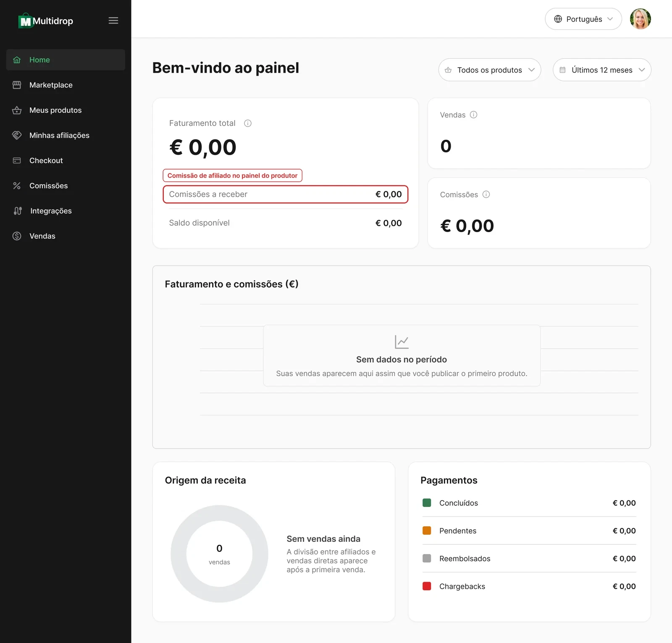The width and height of the screenshot is (672, 643).
Task: Click info icon beside Comissões card title
Action: click(486, 194)
